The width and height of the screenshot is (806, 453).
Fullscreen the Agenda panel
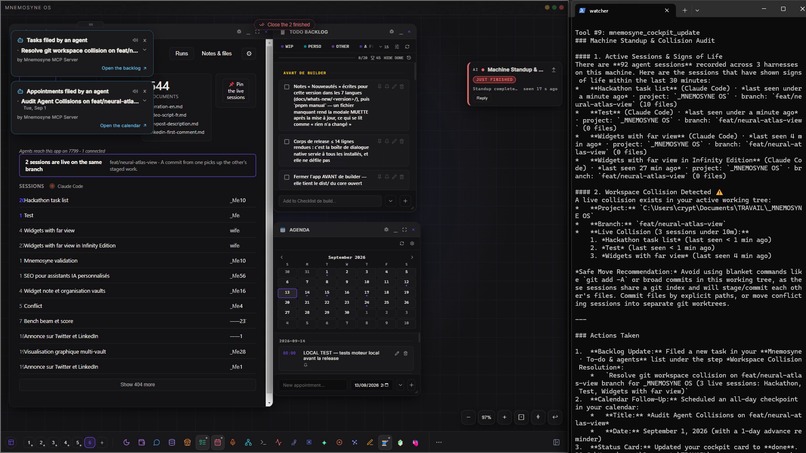click(x=404, y=230)
